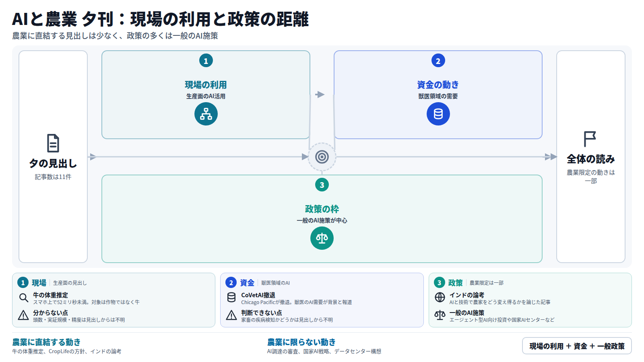
Task: Click the 判断できない点 item title
Action: pos(262,313)
